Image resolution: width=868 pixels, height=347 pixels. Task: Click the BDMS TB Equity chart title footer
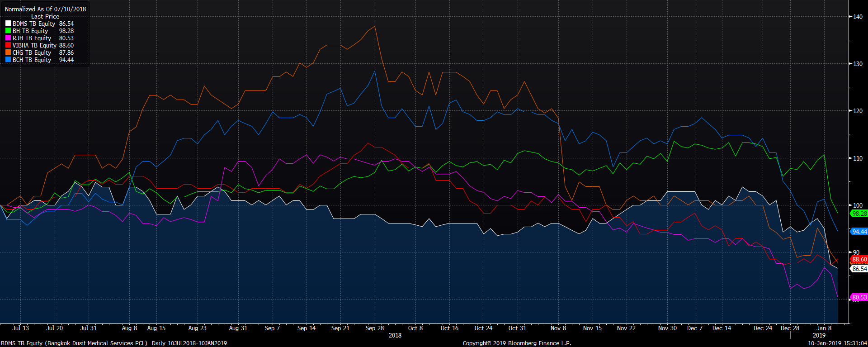[74, 343]
